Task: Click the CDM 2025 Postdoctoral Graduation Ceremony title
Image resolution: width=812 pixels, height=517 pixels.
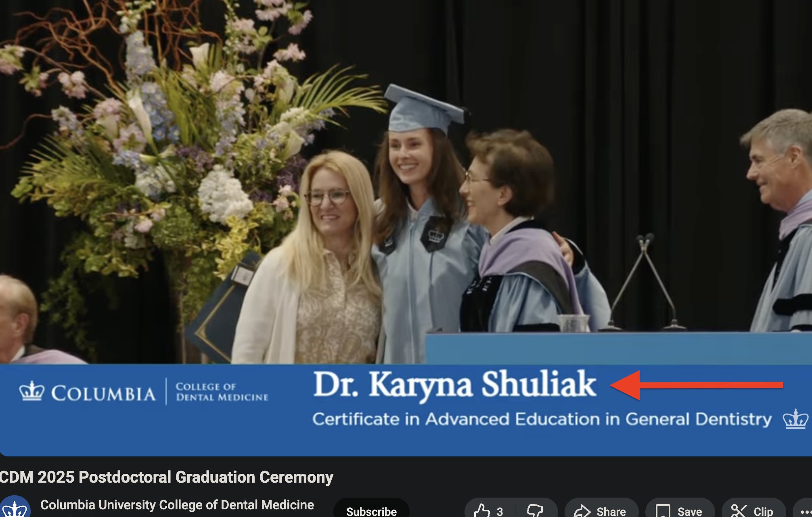Action: [166, 477]
